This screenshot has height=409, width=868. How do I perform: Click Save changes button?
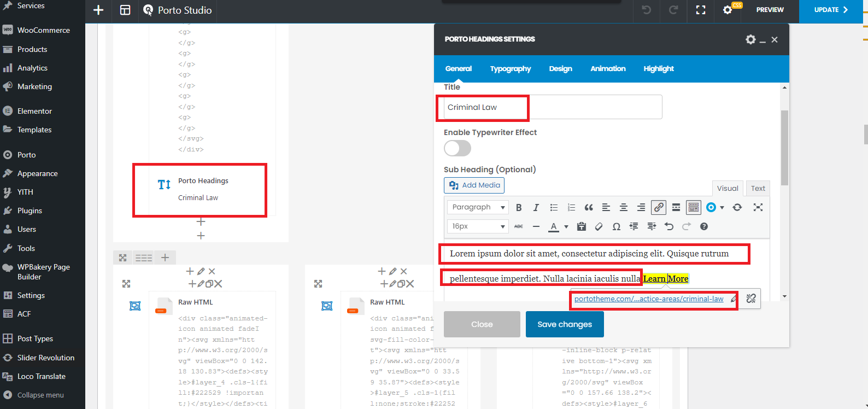[565, 324]
